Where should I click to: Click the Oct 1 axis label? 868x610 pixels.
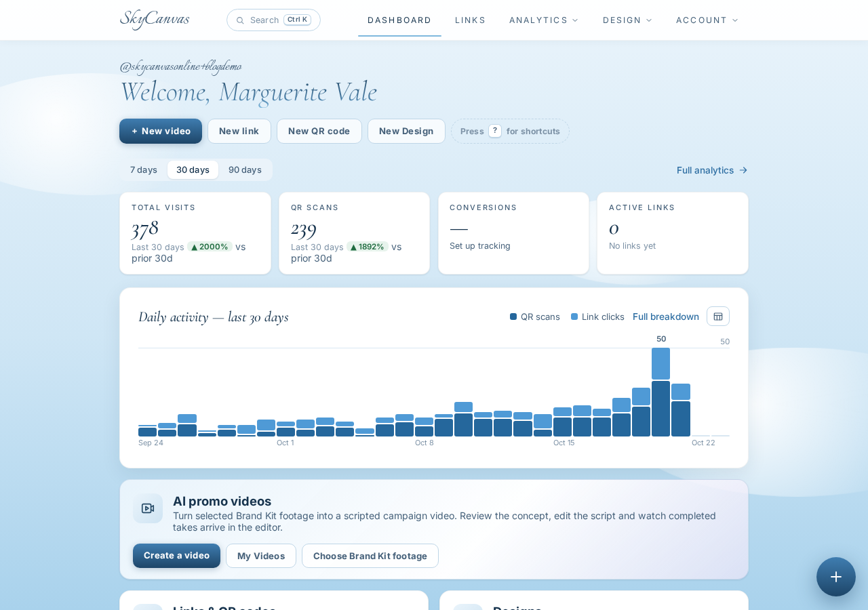pyautogui.click(x=285, y=443)
